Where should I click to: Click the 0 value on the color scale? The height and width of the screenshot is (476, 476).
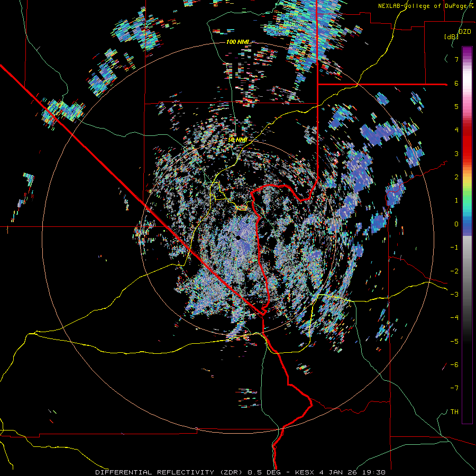pos(456,224)
